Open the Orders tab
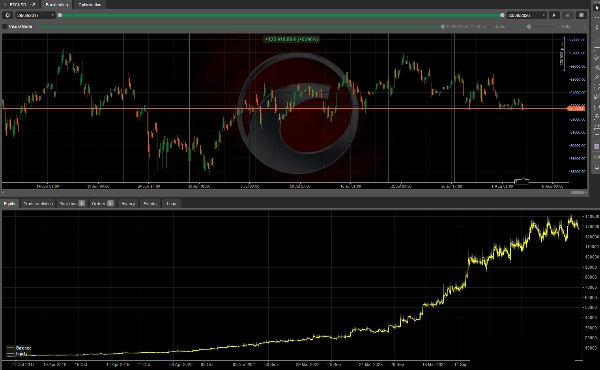The image size is (600, 370). [102, 204]
